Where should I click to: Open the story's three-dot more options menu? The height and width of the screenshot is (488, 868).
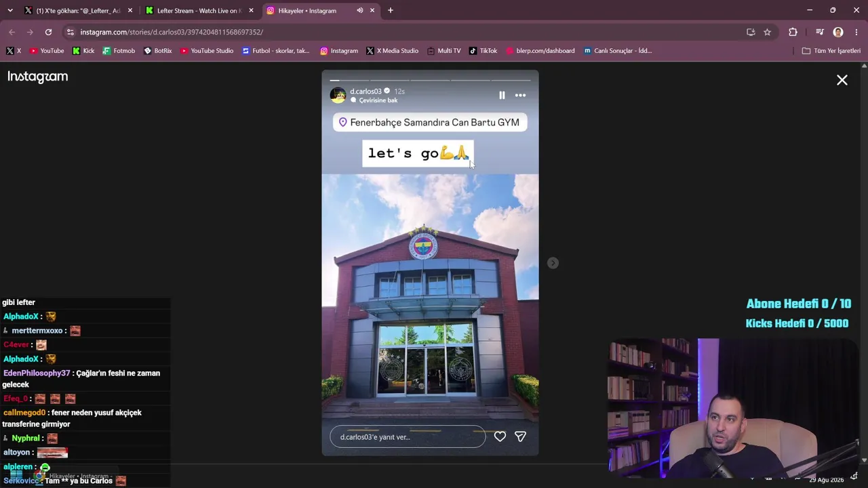pyautogui.click(x=520, y=96)
